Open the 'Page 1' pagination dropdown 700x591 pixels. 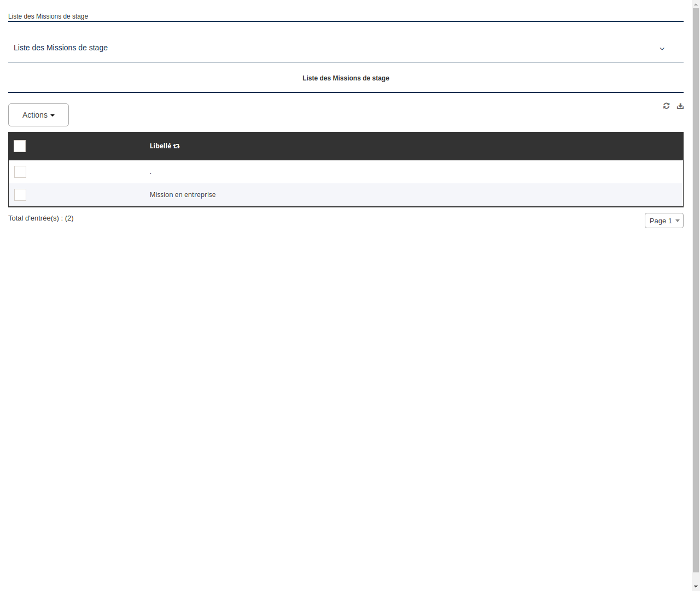[664, 221]
